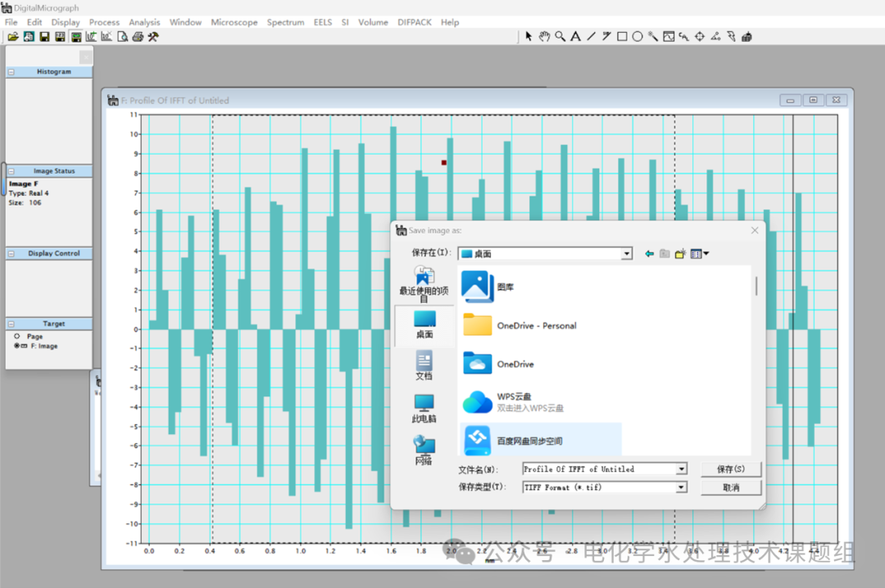Open the Help menu
885x588 pixels.
(x=450, y=22)
